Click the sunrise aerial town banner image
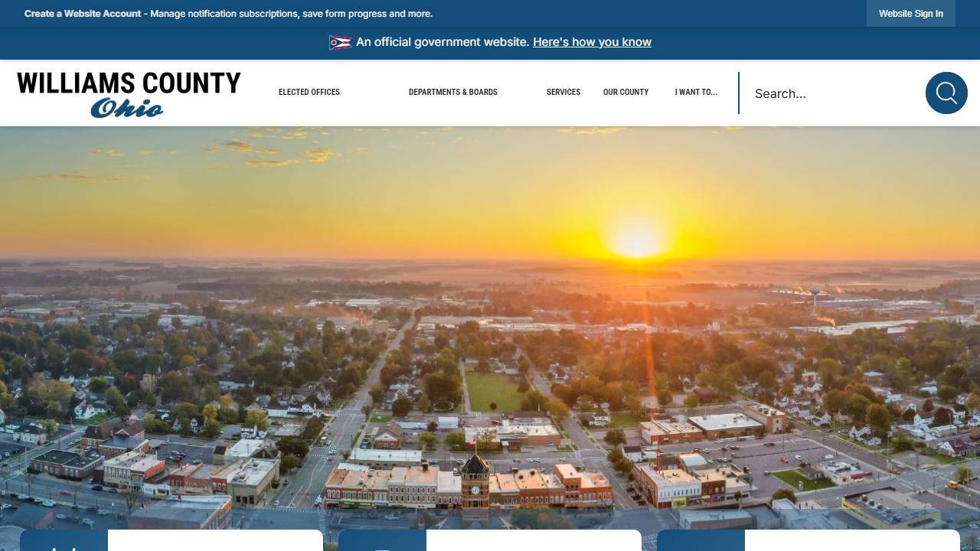980x551 pixels. [x=490, y=321]
